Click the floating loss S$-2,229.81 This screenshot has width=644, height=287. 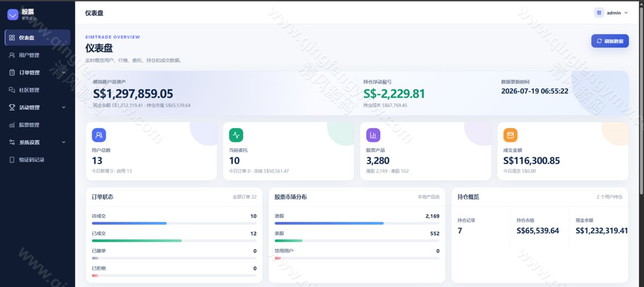point(394,94)
